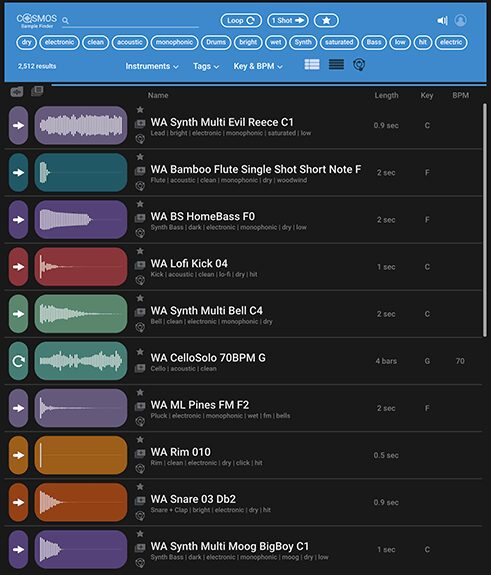Select the sample name WA ML Pines FM F2

tap(200, 405)
